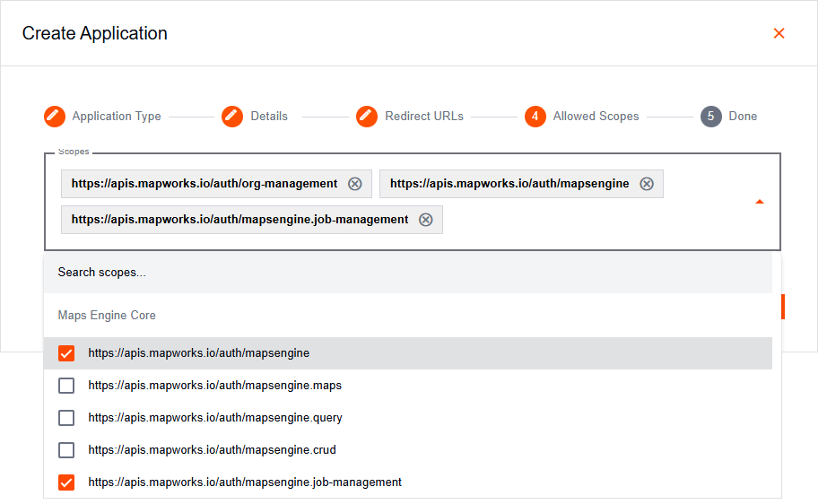The width and height of the screenshot is (818, 504).
Task: Remove the mapsengine.job-management scope chip
Action: point(426,220)
